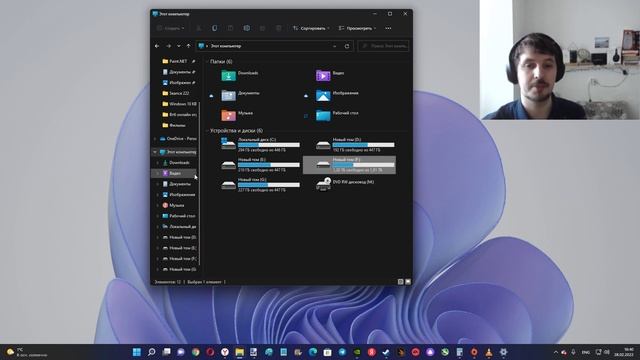Open Settings gear on the taskbar
Screen dimensions: 640x360
coord(504,352)
